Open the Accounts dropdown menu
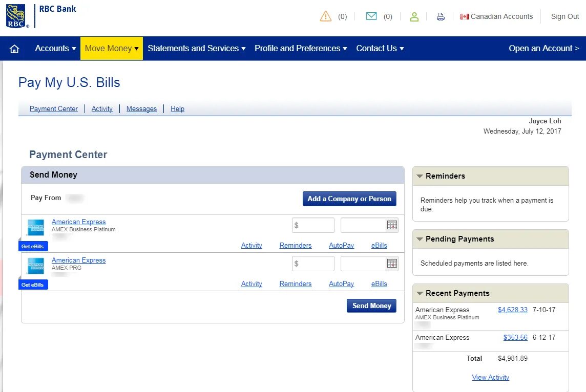The height and width of the screenshot is (392, 586). 55,48
